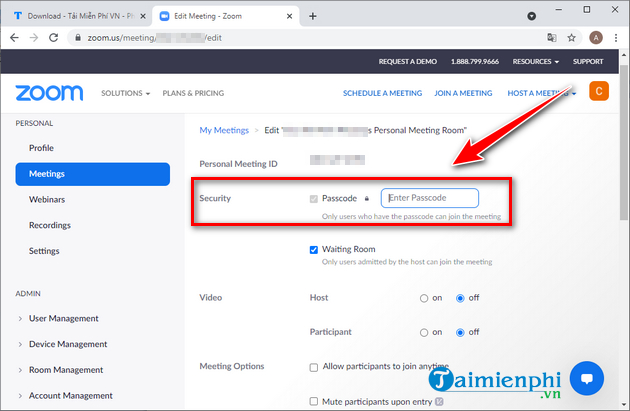Image resolution: width=630 pixels, height=411 pixels.
Task: Expand the Solutions dropdown menu
Action: coord(125,93)
